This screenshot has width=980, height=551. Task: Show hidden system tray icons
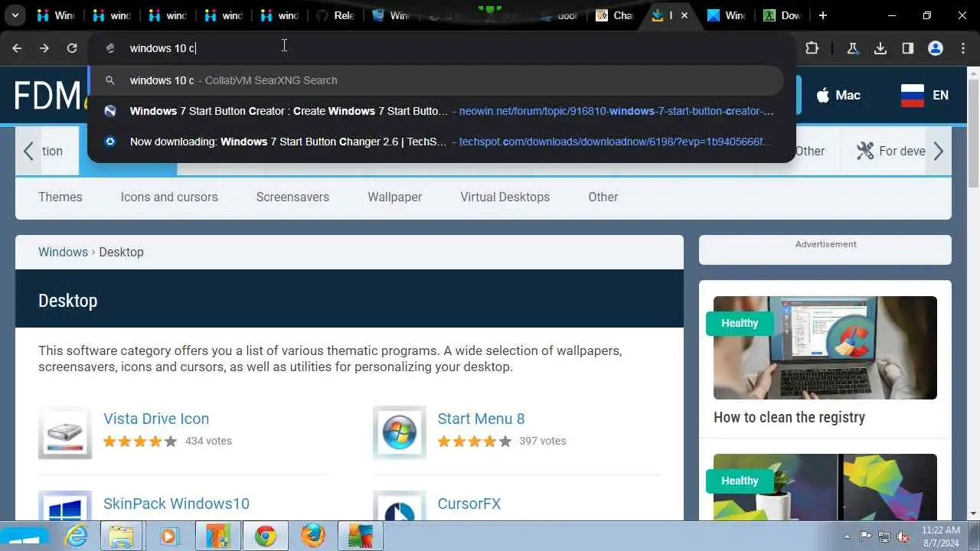[847, 536]
